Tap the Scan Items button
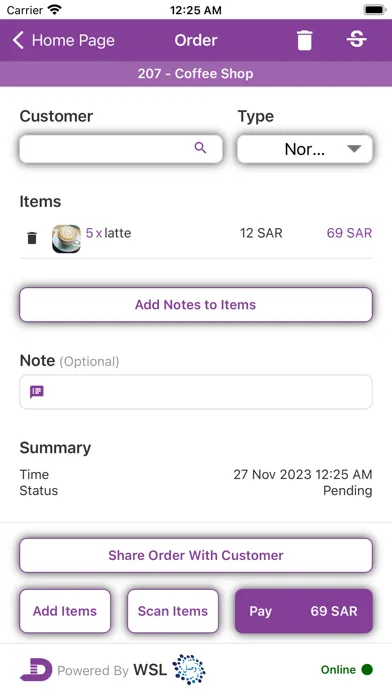 [173, 611]
